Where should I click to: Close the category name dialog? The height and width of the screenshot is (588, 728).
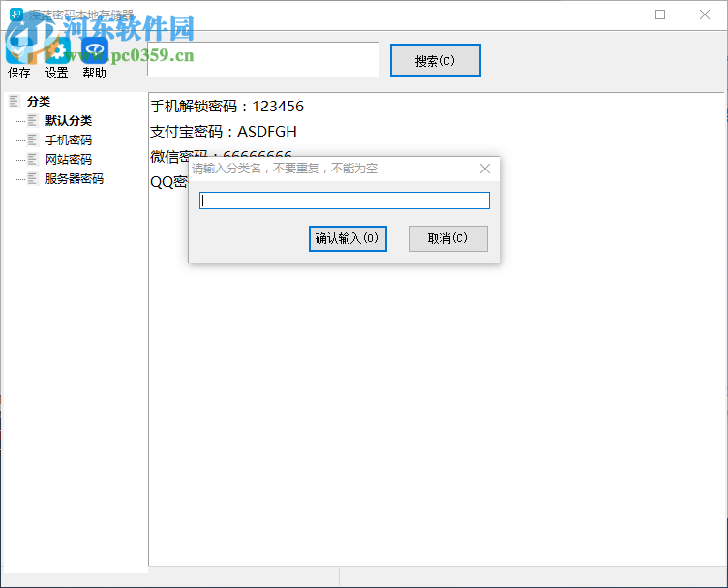[x=485, y=169]
